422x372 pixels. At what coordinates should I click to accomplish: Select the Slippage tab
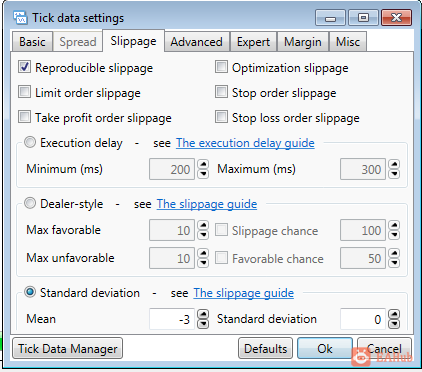point(133,41)
